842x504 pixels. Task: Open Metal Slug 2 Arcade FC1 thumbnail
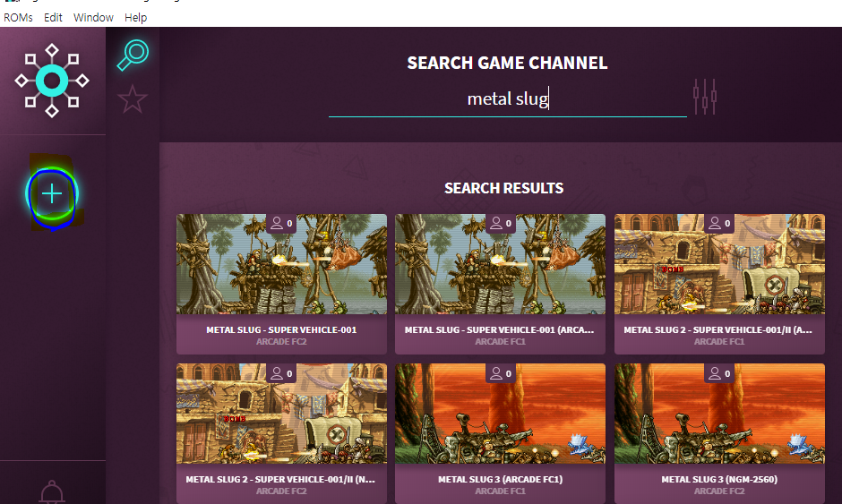(719, 264)
